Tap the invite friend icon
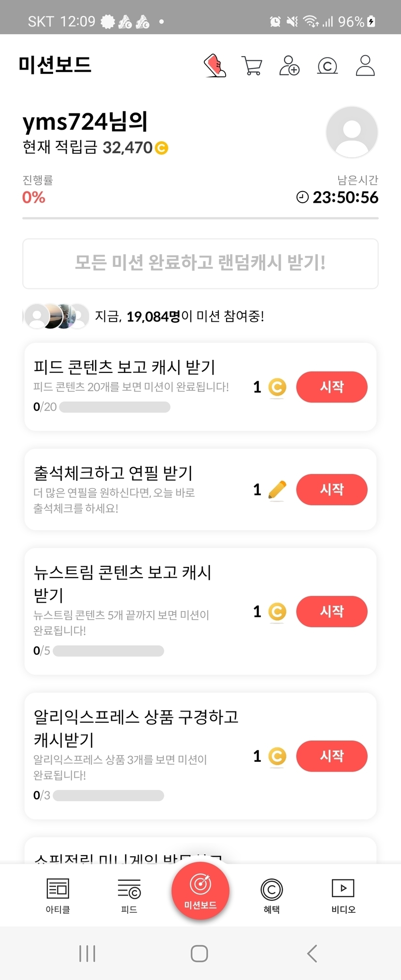Image resolution: width=401 pixels, height=980 pixels. 289,66
